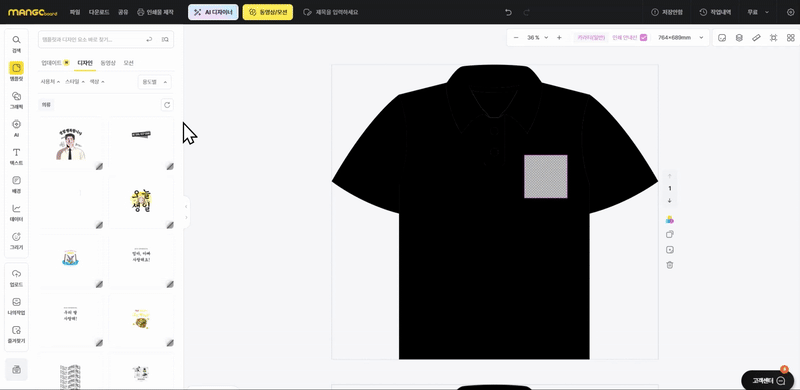
Task: Select the 디자인 tab
Action: click(x=85, y=63)
